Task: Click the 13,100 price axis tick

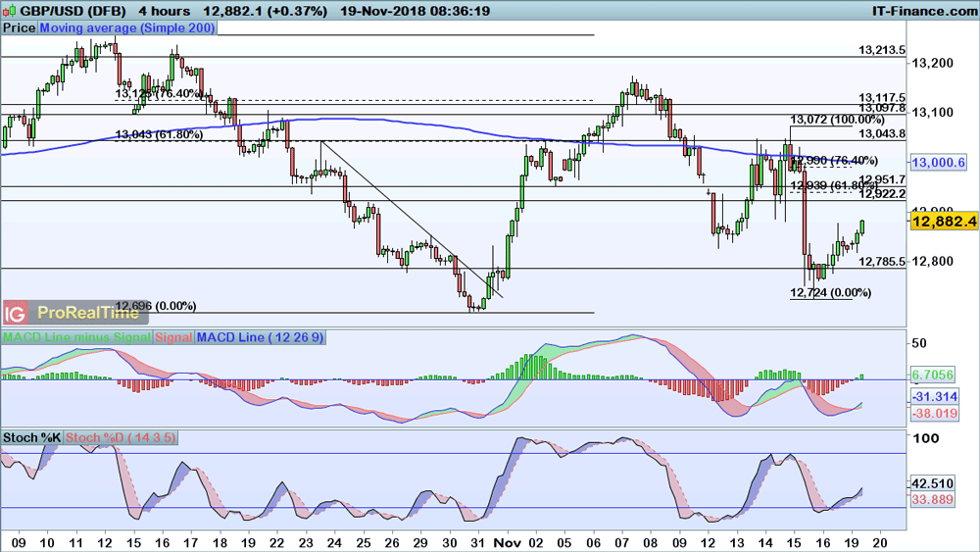Action: tap(932, 113)
